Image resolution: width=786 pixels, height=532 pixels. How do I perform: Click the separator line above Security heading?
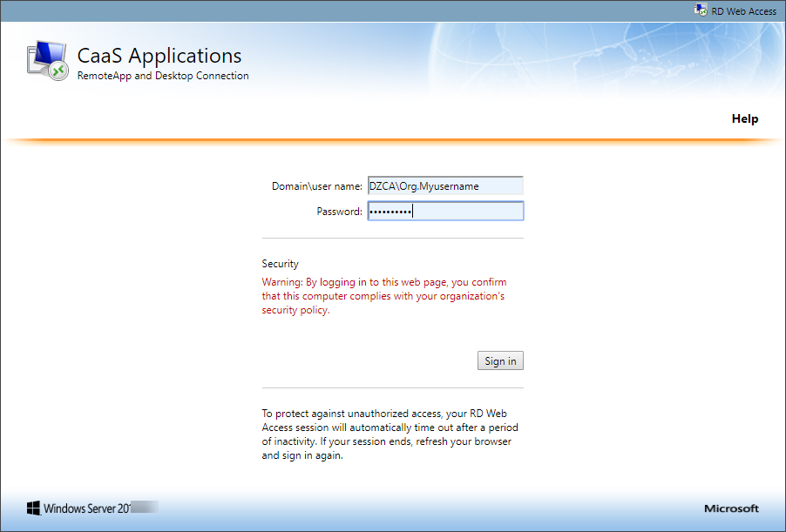392,238
